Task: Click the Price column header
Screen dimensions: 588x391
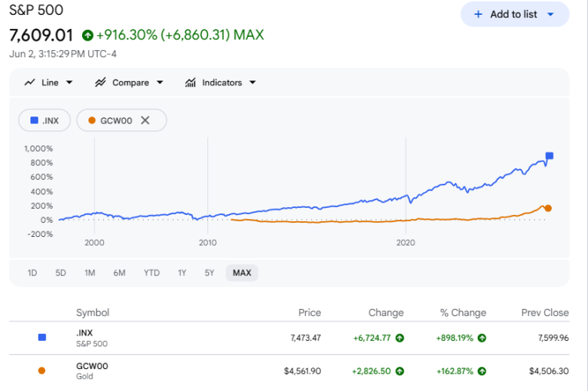Action: (310, 313)
